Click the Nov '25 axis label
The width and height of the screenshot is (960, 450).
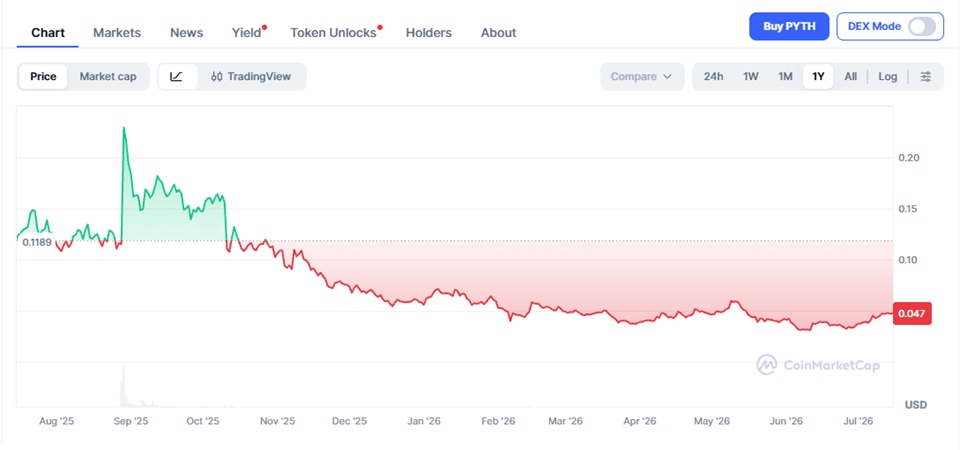coord(278,421)
